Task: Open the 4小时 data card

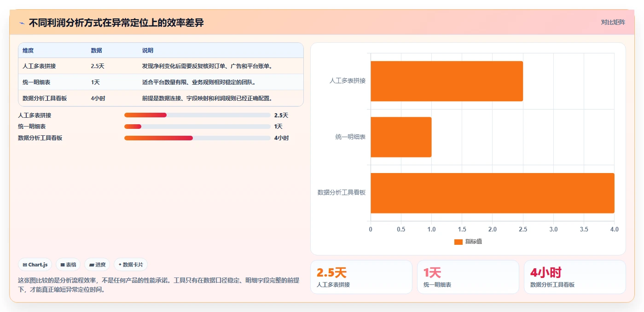Action: click(575, 277)
